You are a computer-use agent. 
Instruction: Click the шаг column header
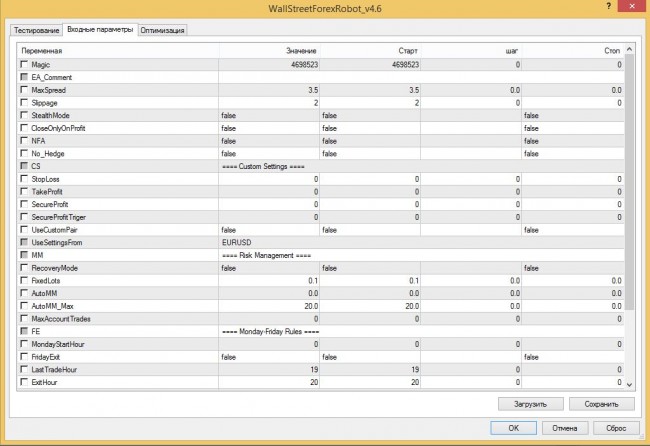pos(471,51)
